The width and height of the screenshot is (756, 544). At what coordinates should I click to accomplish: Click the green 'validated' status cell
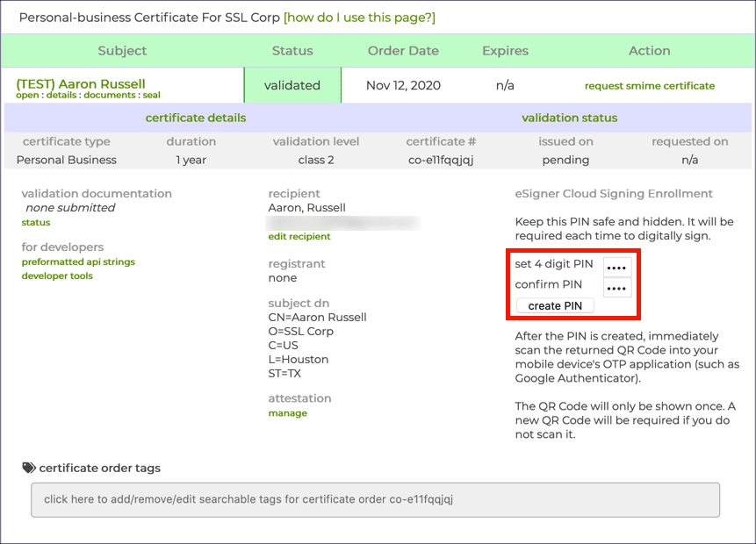[x=292, y=85]
